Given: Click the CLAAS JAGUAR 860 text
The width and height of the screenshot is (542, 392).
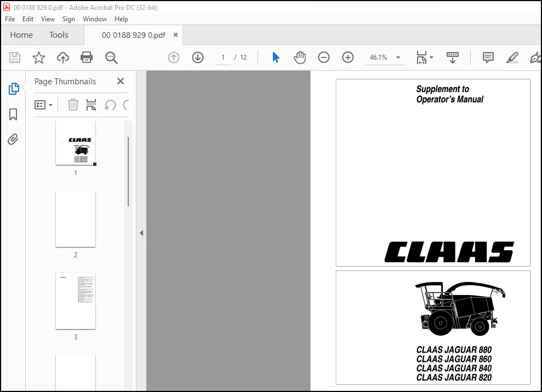Looking at the screenshot, I should [454, 359].
